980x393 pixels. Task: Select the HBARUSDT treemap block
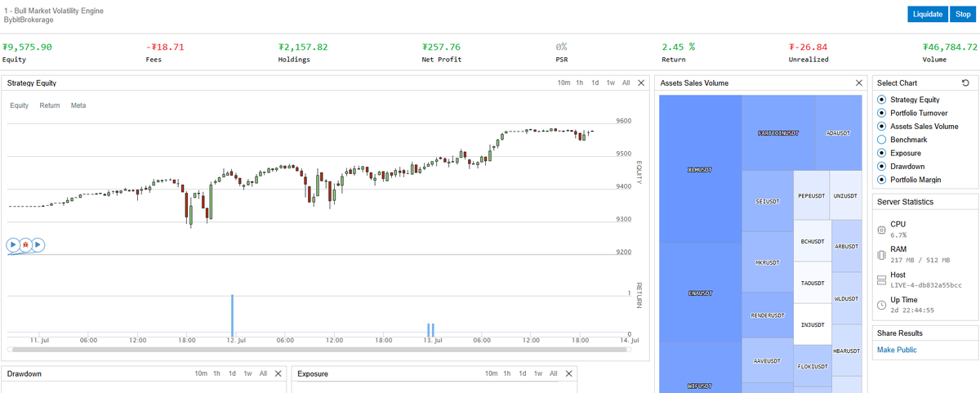click(x=847, y=350)
